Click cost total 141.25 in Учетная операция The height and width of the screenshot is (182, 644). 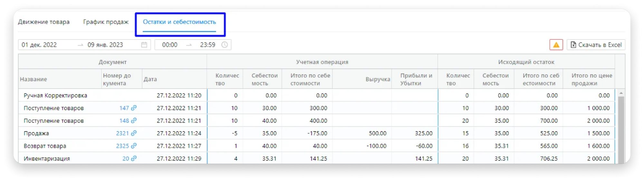point(318,159)
